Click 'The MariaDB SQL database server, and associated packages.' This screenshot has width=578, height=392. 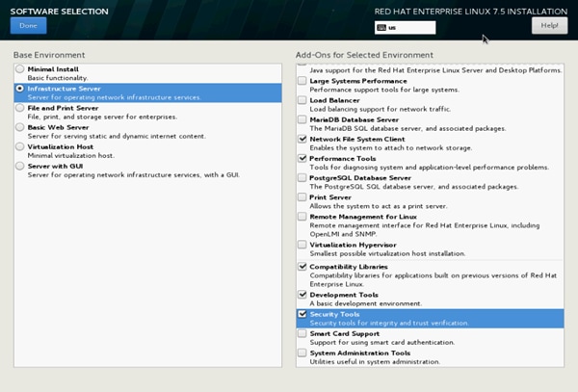pos(407,128)
